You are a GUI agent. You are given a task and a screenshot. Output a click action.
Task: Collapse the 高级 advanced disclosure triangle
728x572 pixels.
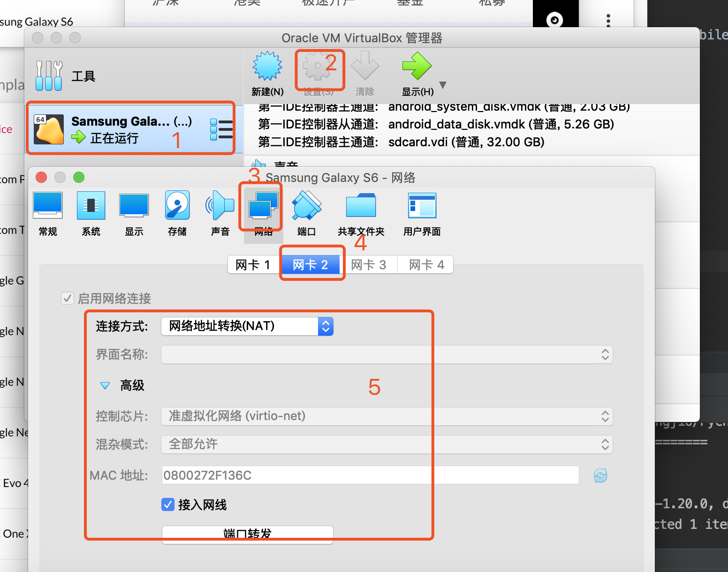(105, 386)
